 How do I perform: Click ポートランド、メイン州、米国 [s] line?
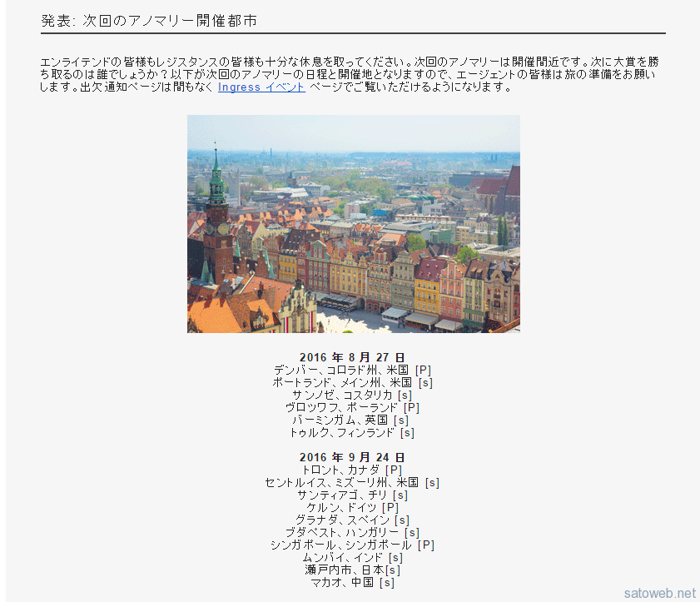(352, 383)
